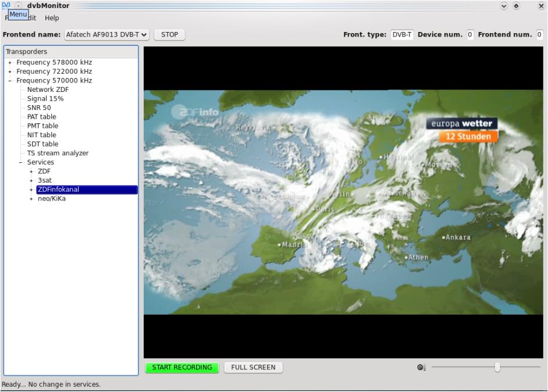Viewport: 548px width, 392px height.
Task: Expand the ZDF service node
Action: (31, 172)
